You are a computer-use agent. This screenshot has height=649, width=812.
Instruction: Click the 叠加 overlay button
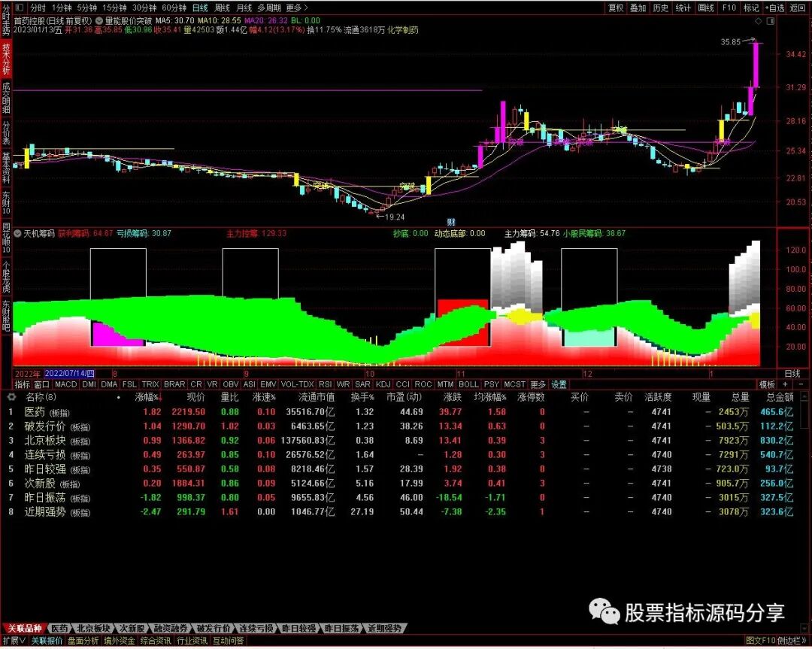(638, 8)
